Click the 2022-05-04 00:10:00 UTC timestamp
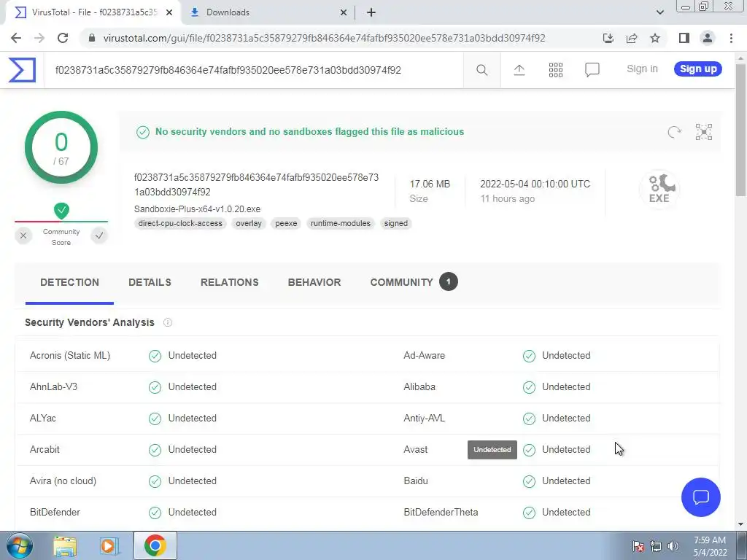747x560 pixels. tap(535, 184)
